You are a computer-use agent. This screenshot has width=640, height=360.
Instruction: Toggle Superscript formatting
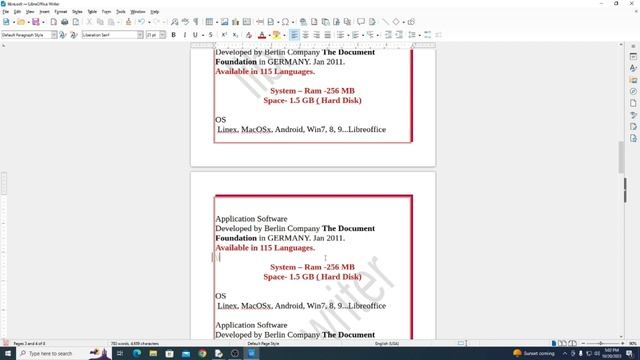[224, 35]
